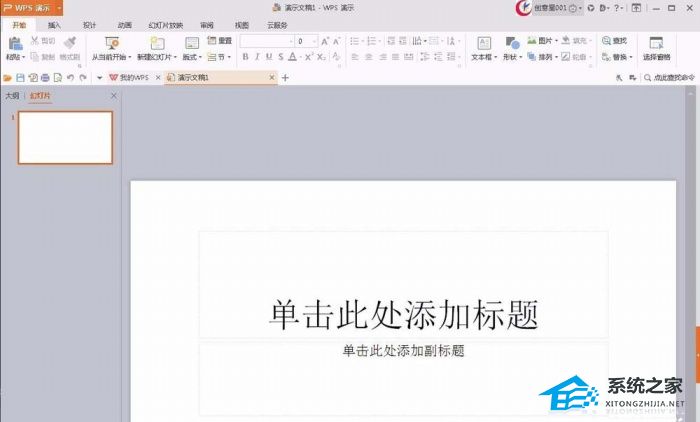Click the Copy icon
The width and height of the screenshot is (700, 422).
pos(34,57)
